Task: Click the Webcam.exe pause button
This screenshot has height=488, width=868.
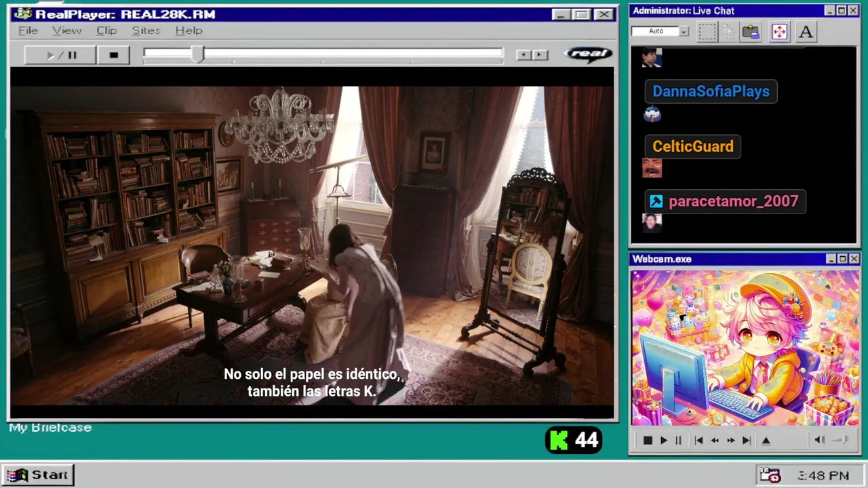Action: click(678, 441)
